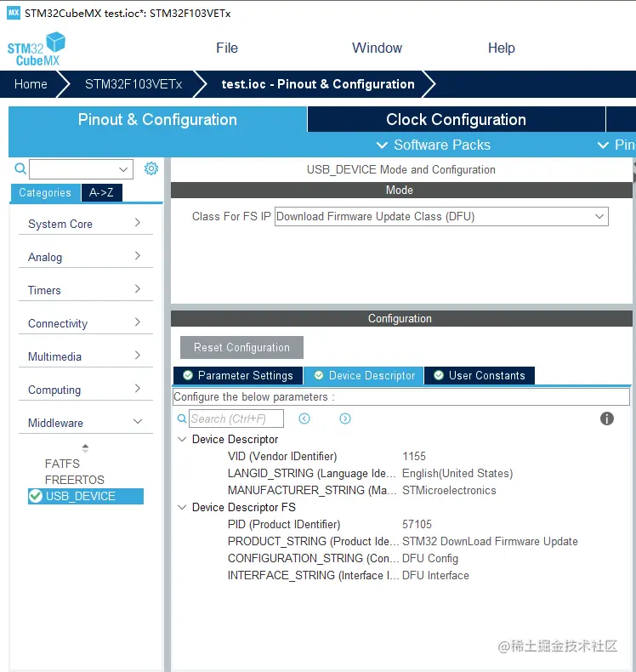
Task: Click the STM32CubeMX logo
Action: pos(37,49)
